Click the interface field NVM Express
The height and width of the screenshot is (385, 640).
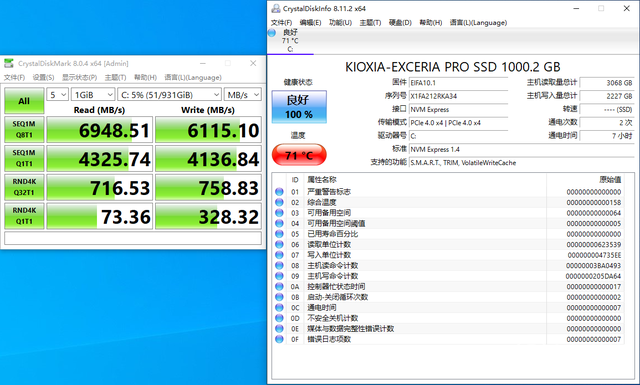tap(458, 109)
